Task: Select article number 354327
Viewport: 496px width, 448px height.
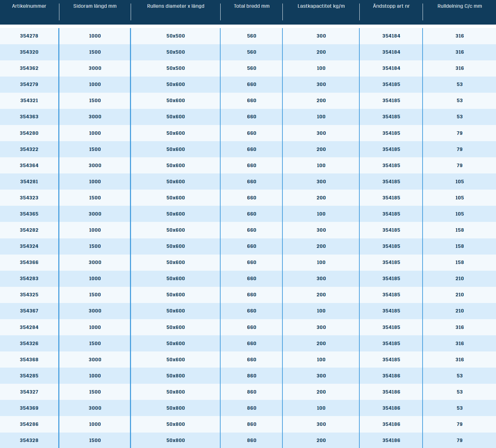Action: pyautogui.click(x=29, y=392)
